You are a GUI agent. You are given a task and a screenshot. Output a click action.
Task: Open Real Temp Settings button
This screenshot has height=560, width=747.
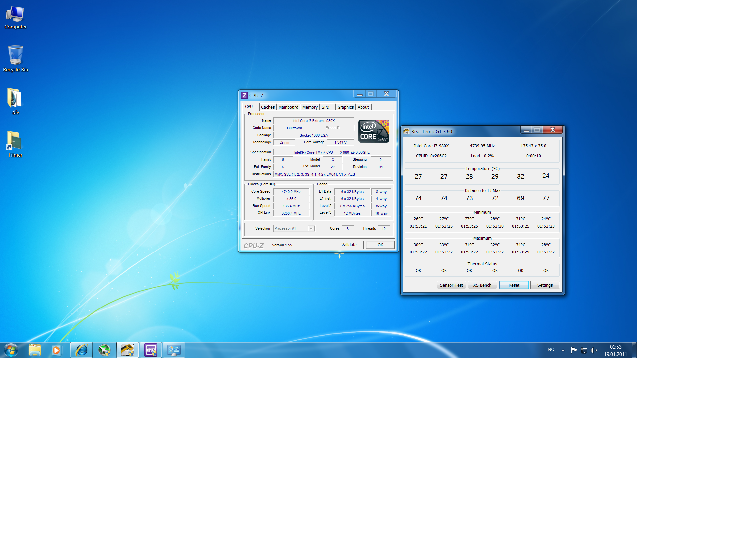pos(545,285)
